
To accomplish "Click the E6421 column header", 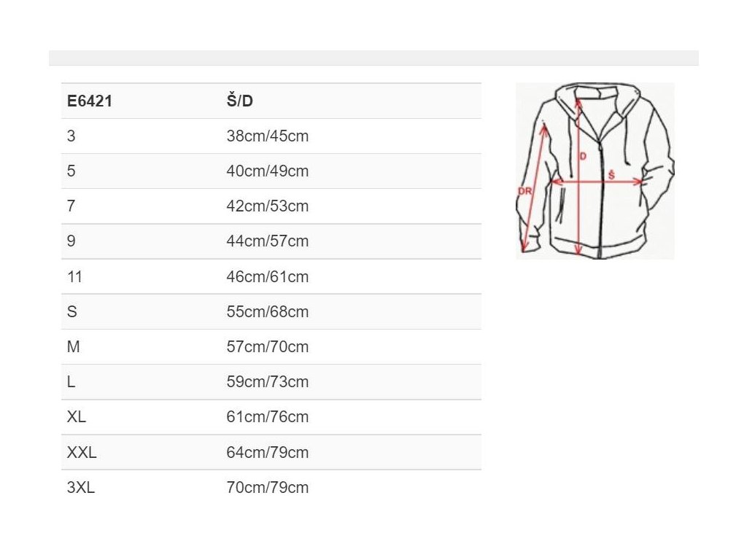I will pyautogui.click(x=89, y=101).
